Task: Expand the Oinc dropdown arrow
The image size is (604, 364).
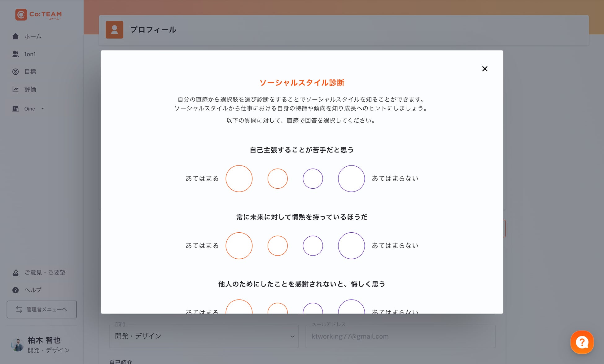Action: pos(43,109)
